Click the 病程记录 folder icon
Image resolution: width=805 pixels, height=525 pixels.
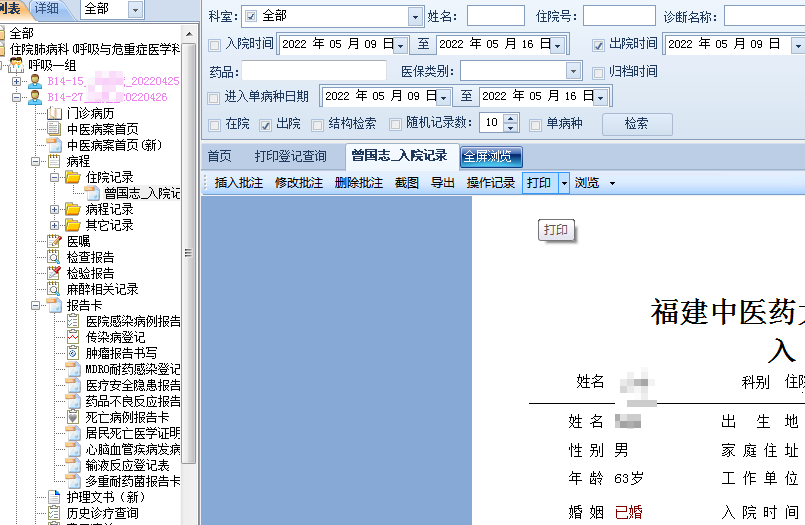(73, 209)
